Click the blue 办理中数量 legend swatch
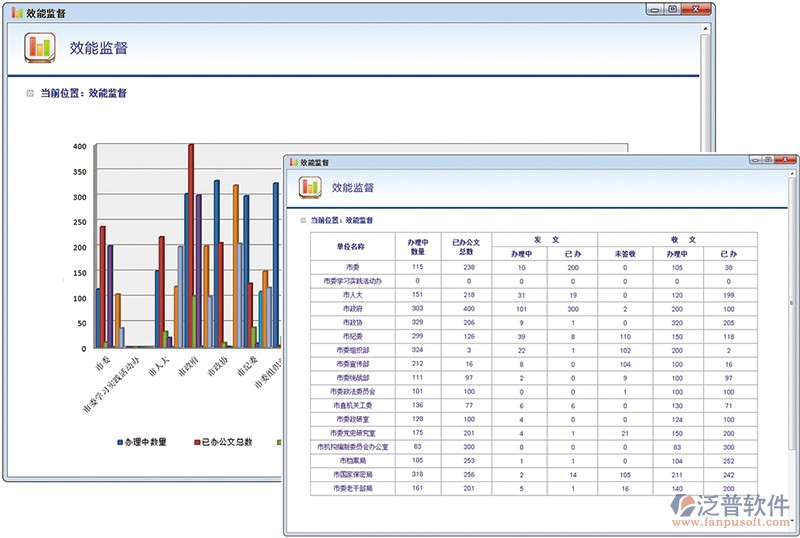The width and height of the screenshot is (800, 538). coord(120,441)
